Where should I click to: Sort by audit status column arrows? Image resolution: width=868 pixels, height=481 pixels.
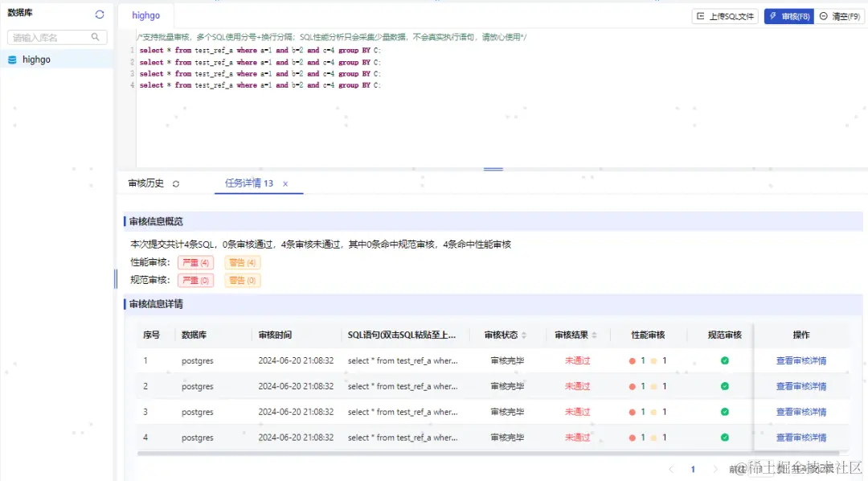pyautogui.click(x=524, y=335)
